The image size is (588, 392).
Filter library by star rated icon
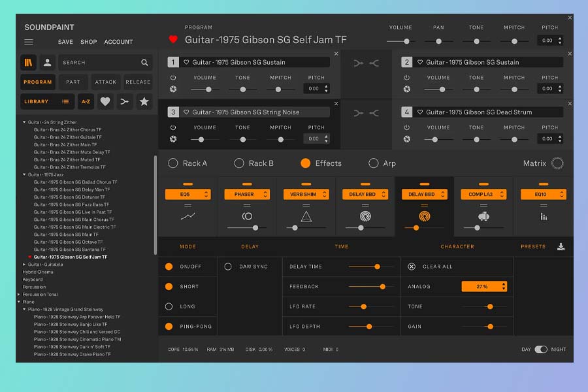pos(144,101)
